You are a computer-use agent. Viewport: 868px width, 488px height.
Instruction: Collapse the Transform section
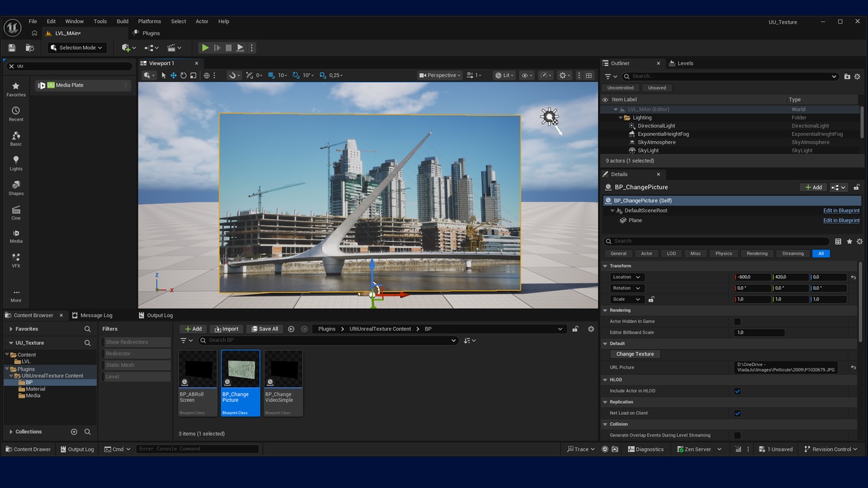click(x=605, y=266)
